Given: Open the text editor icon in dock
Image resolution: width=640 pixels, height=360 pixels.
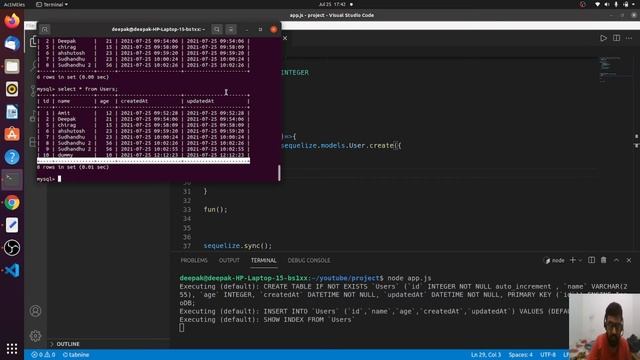Looking at the screenshot, I should tap(12, 225).
